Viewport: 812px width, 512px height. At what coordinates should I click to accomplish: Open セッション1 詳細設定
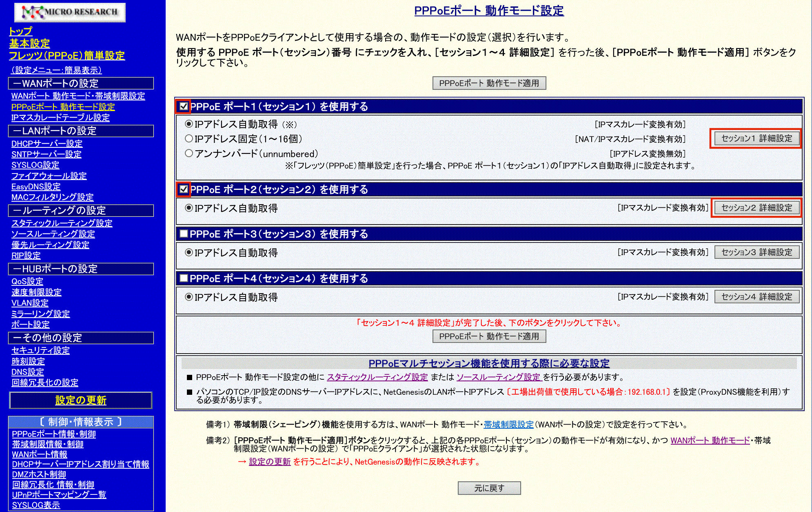(757, 138)
